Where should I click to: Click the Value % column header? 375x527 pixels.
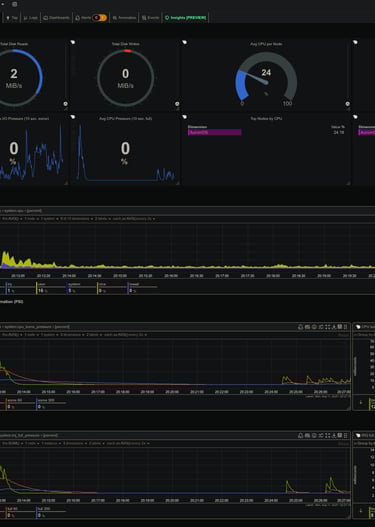coord(338,127)
